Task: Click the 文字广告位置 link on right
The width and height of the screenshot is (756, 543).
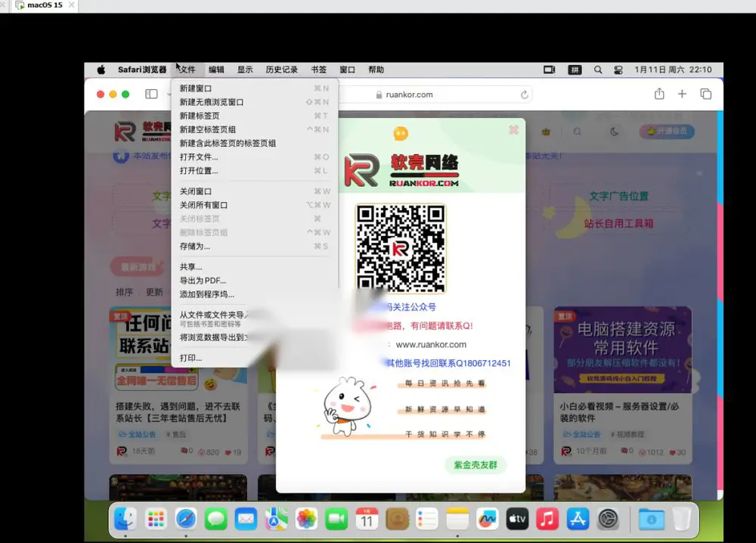Action: pos(619,197)
